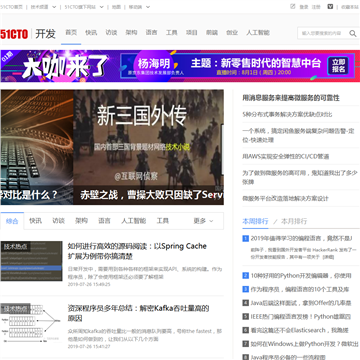
Task: Open the 解密Kafka吞吐量 article title
Action: [138, 313]
